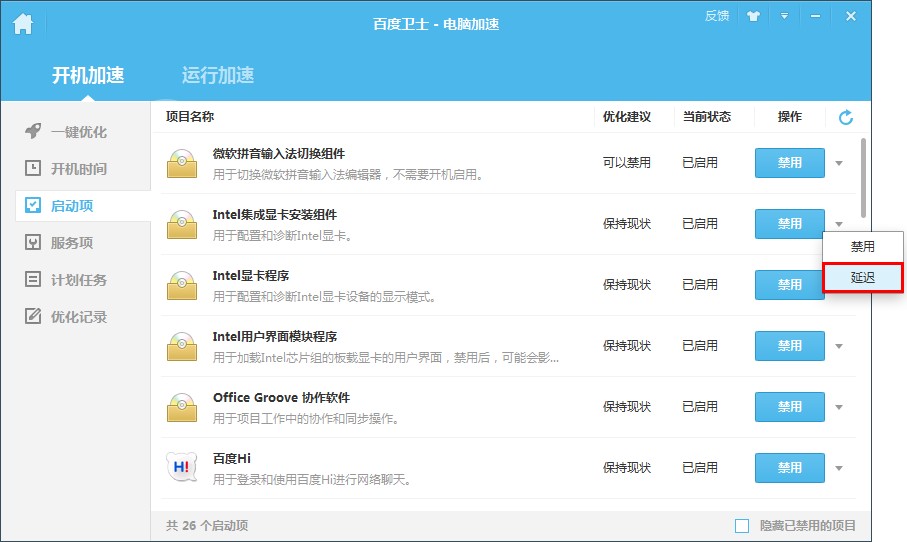Open 一键优化 in the sidebar
The image size is (907, 542).
coord(79,132)
